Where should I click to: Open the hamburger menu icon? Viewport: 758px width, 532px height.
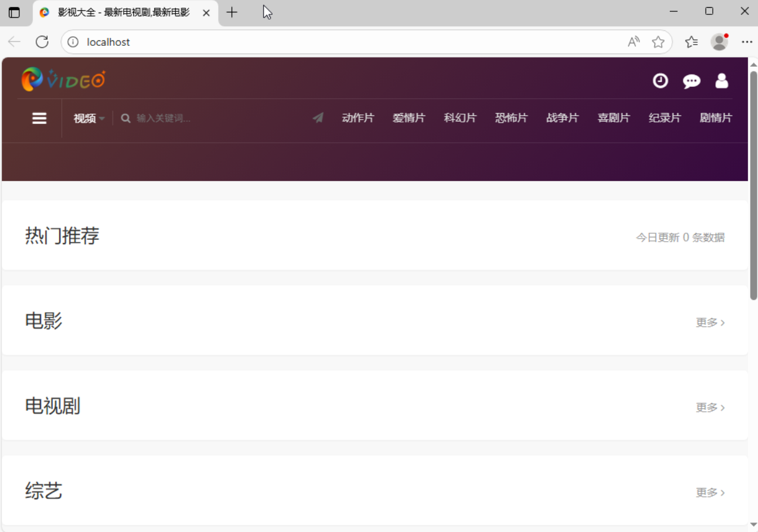[39, 118]
